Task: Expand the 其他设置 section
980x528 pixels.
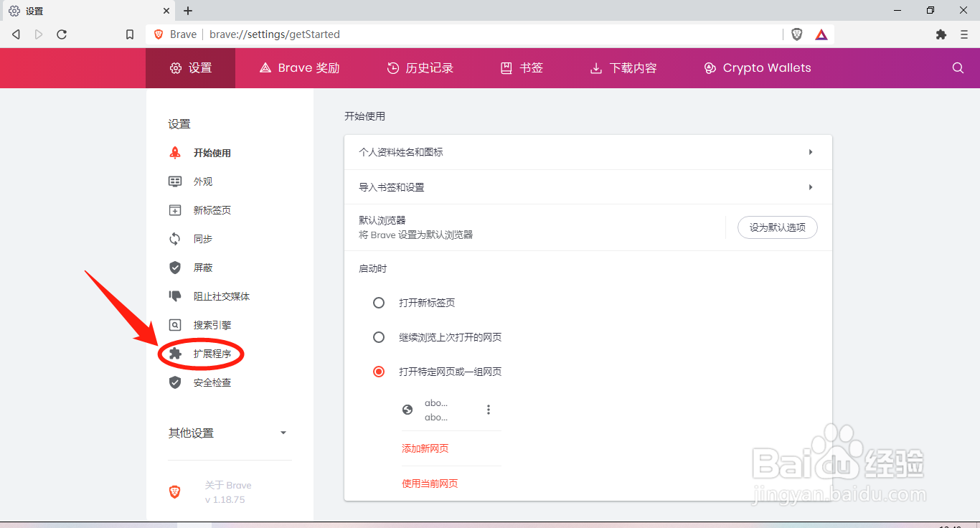Action: coord(228,433)
